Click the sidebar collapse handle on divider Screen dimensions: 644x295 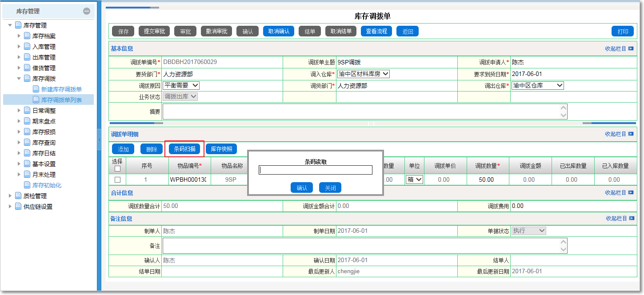(x=99, y=139)
